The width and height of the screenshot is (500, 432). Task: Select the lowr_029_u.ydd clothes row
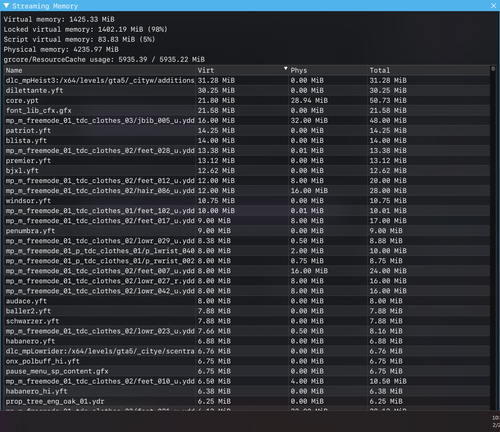(247, 241)
